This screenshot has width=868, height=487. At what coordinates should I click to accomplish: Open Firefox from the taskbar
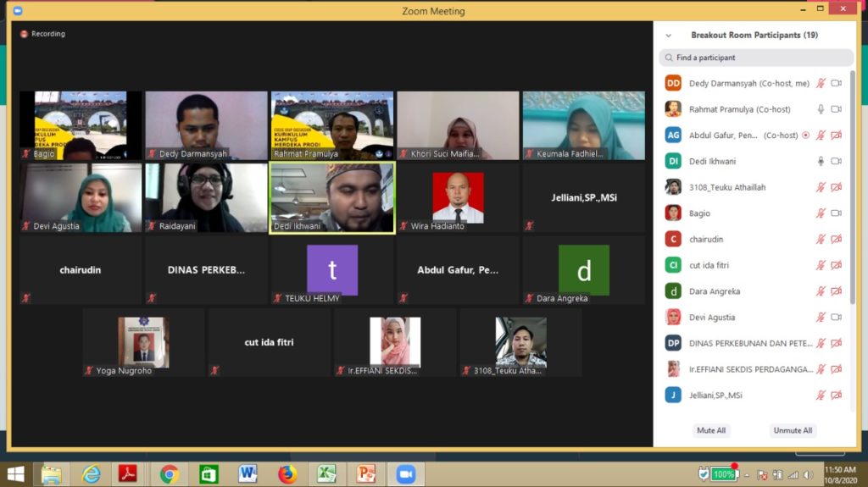click(x=287, y=474)
